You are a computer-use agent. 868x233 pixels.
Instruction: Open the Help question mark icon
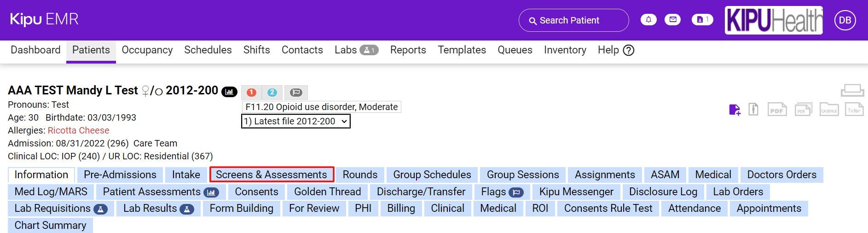click(x=628, y=50)
